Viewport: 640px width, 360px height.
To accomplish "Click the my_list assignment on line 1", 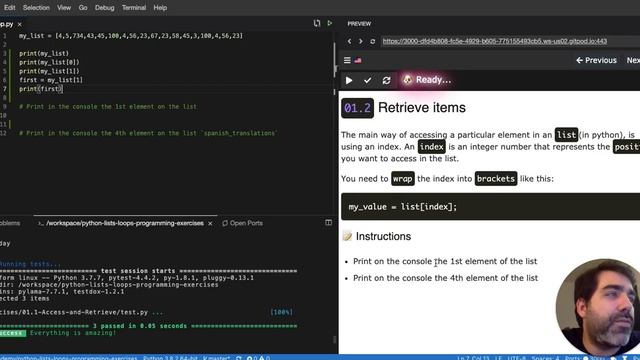I will pos(131,36).
